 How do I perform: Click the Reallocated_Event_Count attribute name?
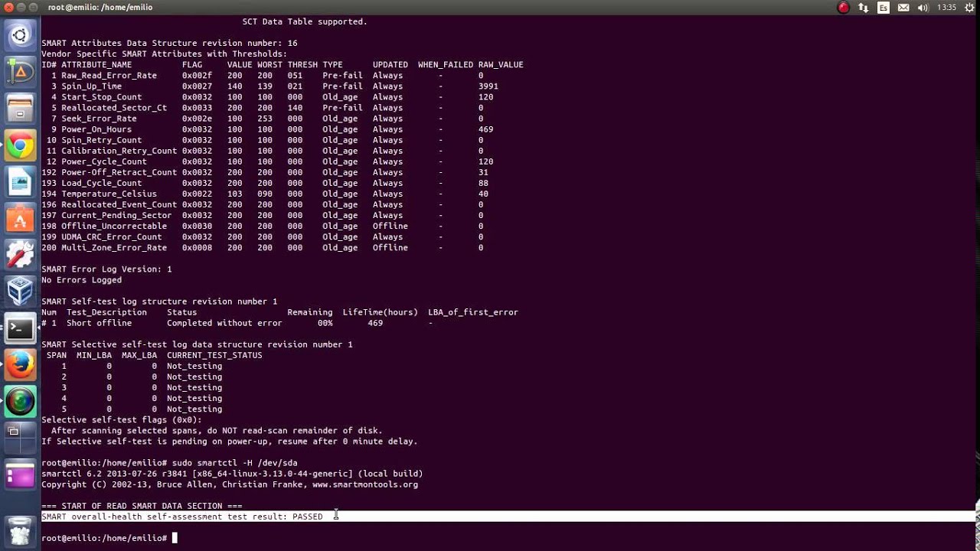pyautogui.click(x=119, y=204)
